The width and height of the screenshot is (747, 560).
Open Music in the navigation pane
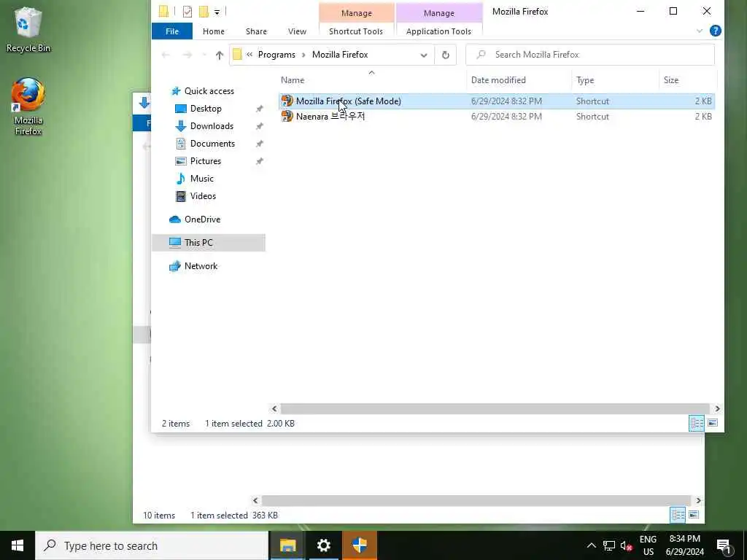pyautogui.click(x=201, y=179)
